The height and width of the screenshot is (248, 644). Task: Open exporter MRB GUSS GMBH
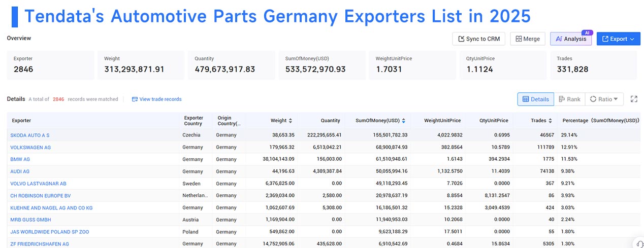click(30, 220)
